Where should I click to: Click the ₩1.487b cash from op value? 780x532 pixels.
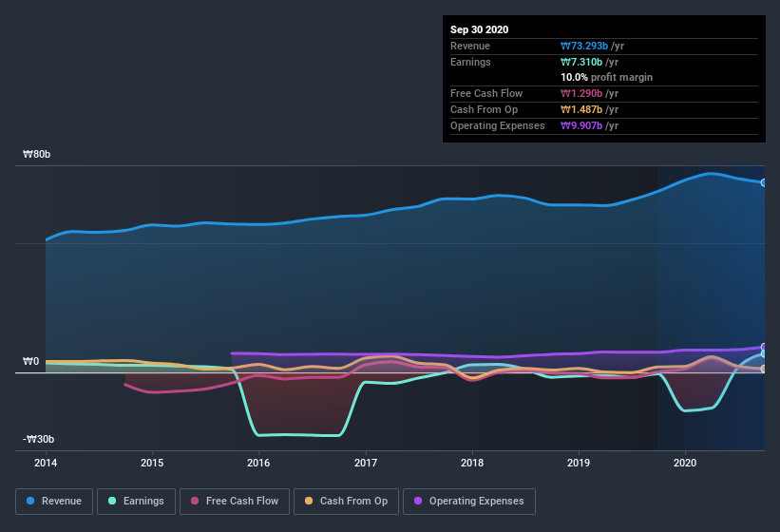pyautogui.click(x=581, y=109)
